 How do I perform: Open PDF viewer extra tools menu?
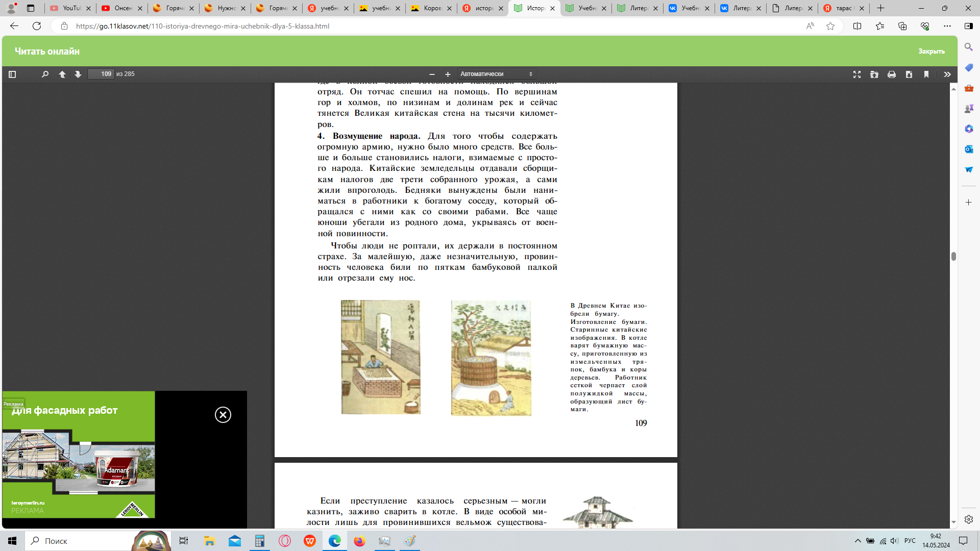[x=947, y=74]
